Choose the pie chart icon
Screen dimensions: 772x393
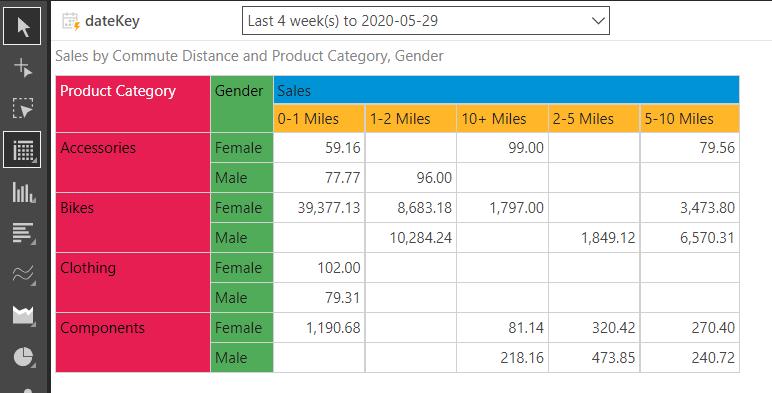tap(23, 357)
